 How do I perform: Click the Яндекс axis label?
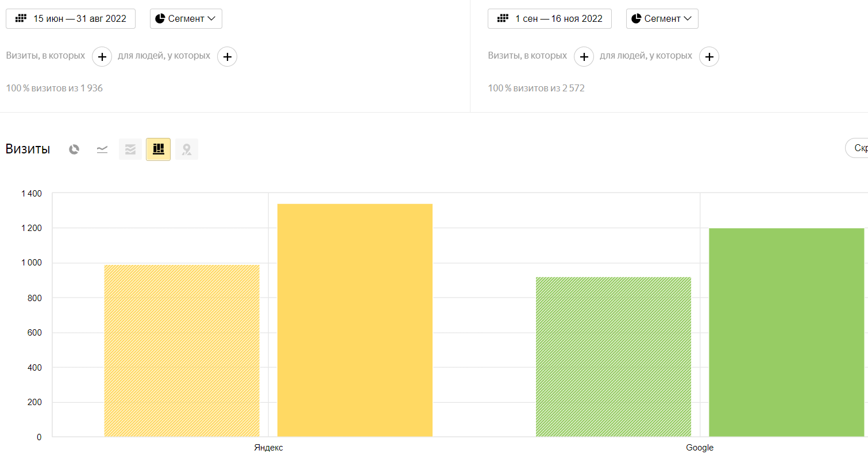pos(269,448)
